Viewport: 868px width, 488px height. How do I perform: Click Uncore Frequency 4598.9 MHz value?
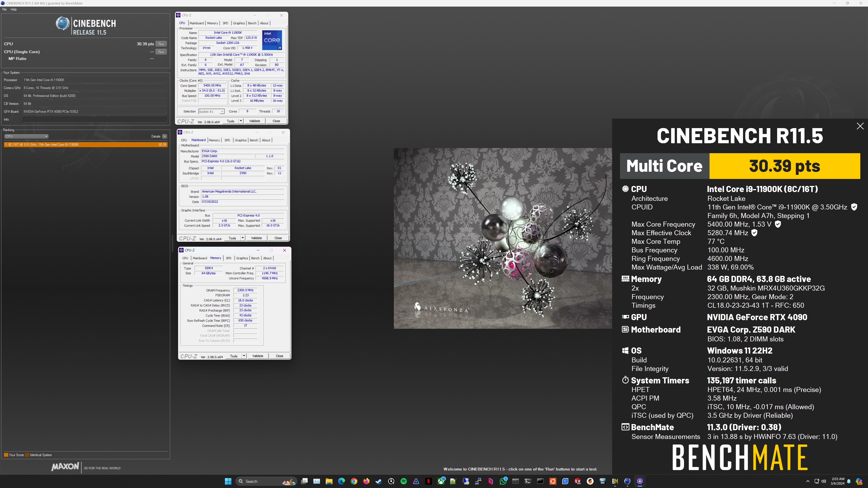[270, 279]
